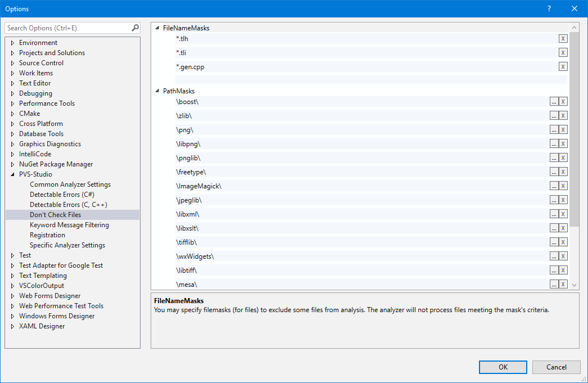Browse folder for \ImageMagick\ path mask

(554, 186)
